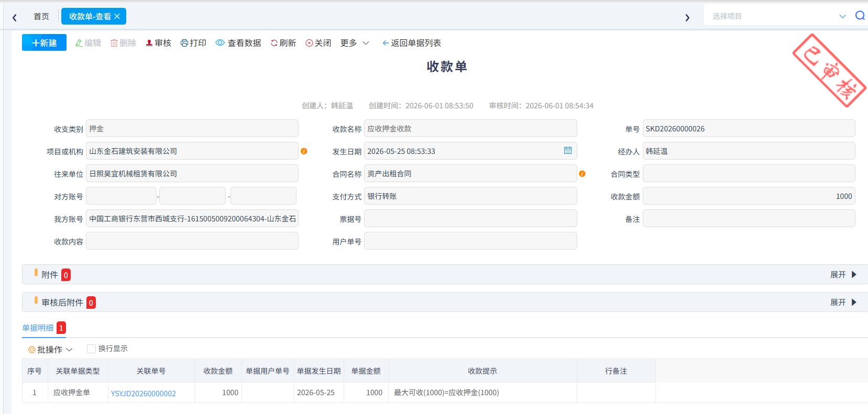Click the orange info icon beside 合同名称
868x414 pixels.
pos(582,174)
